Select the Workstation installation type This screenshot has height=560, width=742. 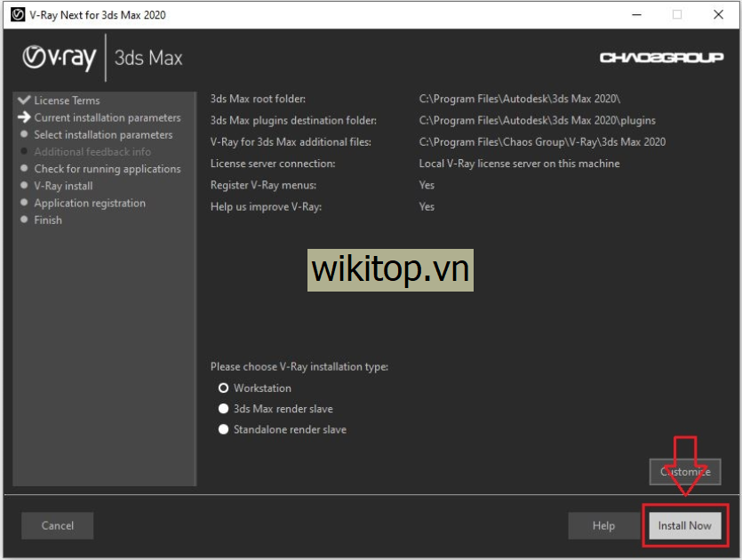click(224, 388)
